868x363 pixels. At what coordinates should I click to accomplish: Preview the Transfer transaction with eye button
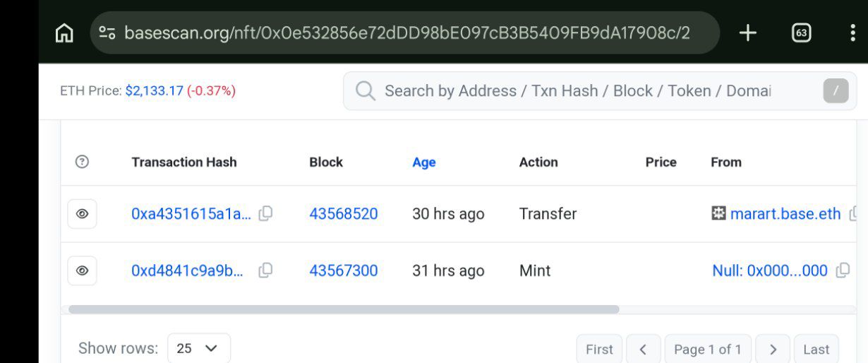(82, 213)
